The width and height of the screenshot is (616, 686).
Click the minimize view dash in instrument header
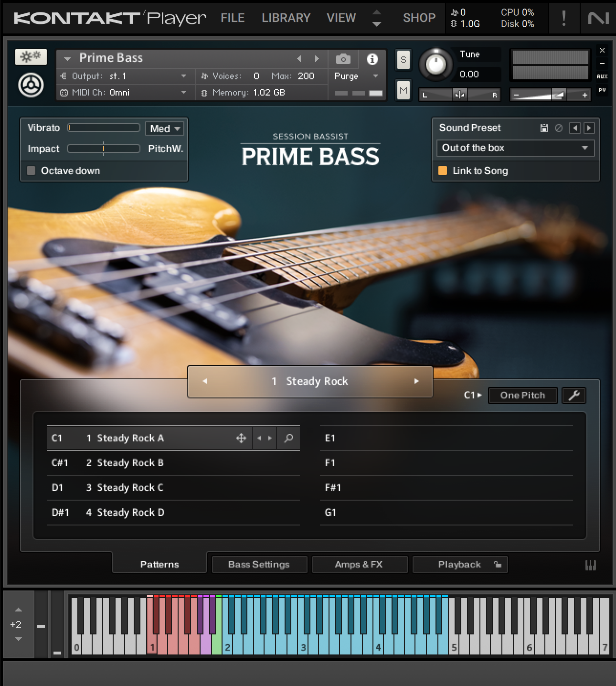(602, 64)
